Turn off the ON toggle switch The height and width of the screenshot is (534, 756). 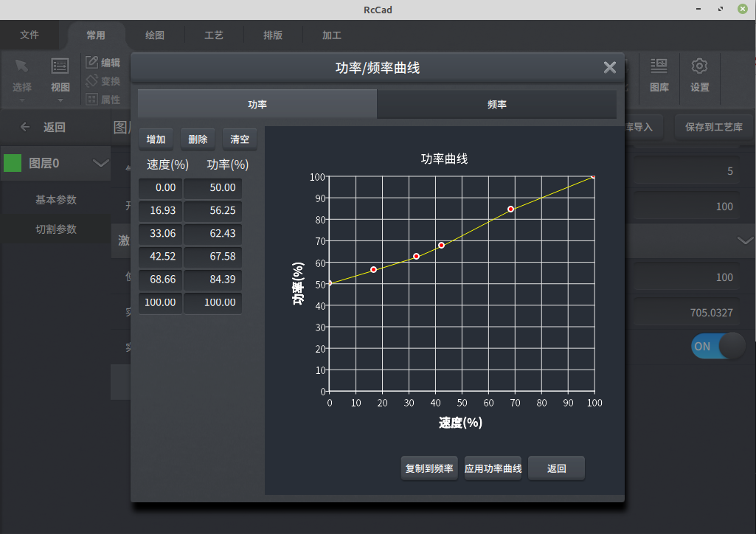pos(718,346)
